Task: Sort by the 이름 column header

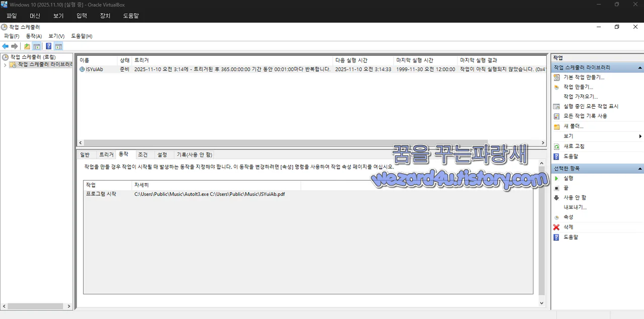Action: (97, 60)
